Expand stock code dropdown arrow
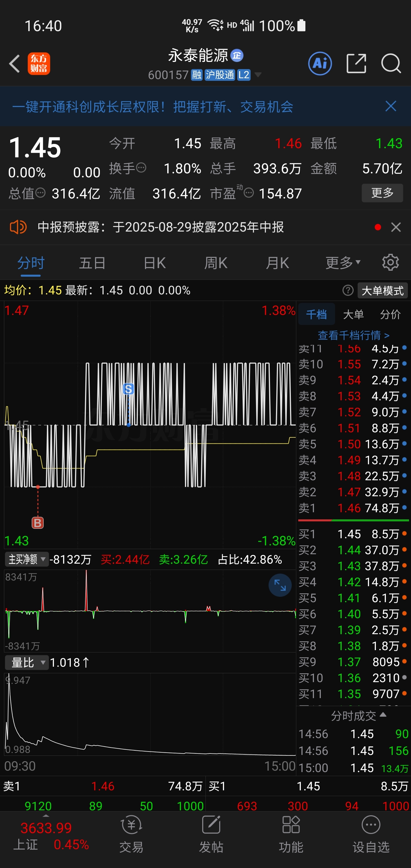The image size is (411, 868). 258,75
